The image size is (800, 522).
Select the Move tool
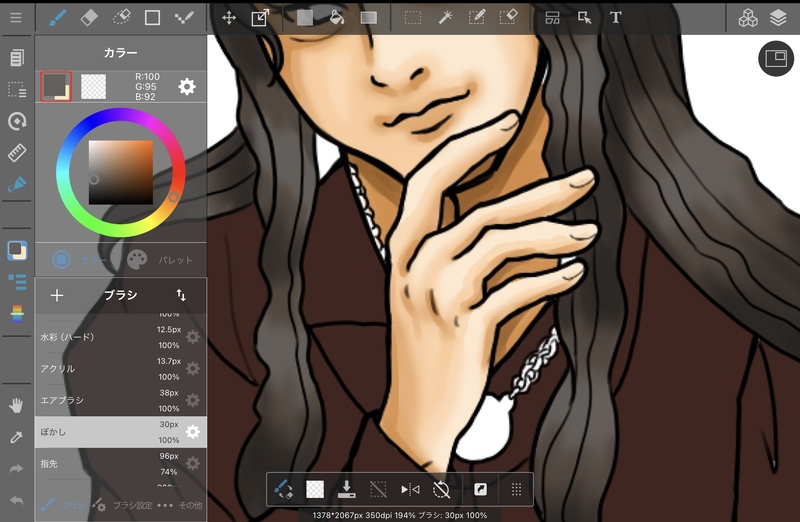pos(229,18)
